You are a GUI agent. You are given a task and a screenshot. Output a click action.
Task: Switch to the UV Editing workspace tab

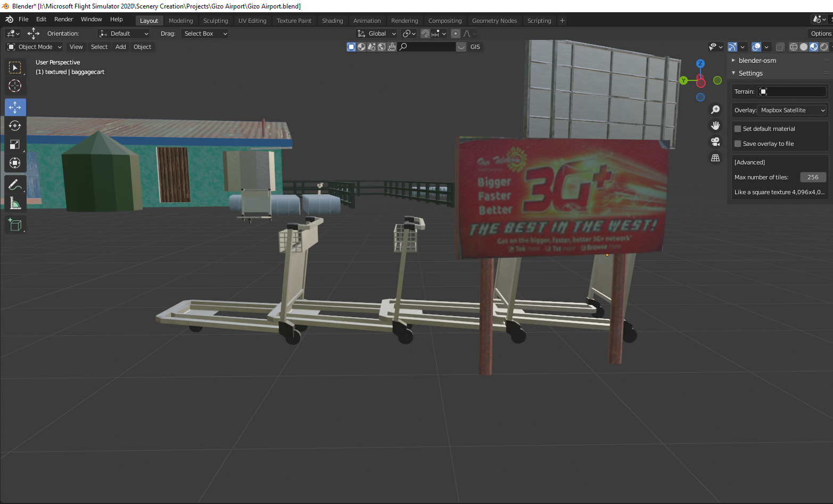252,21
